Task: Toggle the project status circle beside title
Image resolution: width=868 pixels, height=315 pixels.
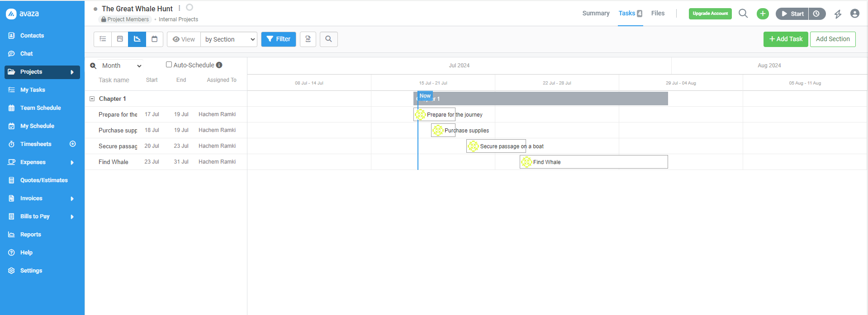Action: [x=190, y=8]
